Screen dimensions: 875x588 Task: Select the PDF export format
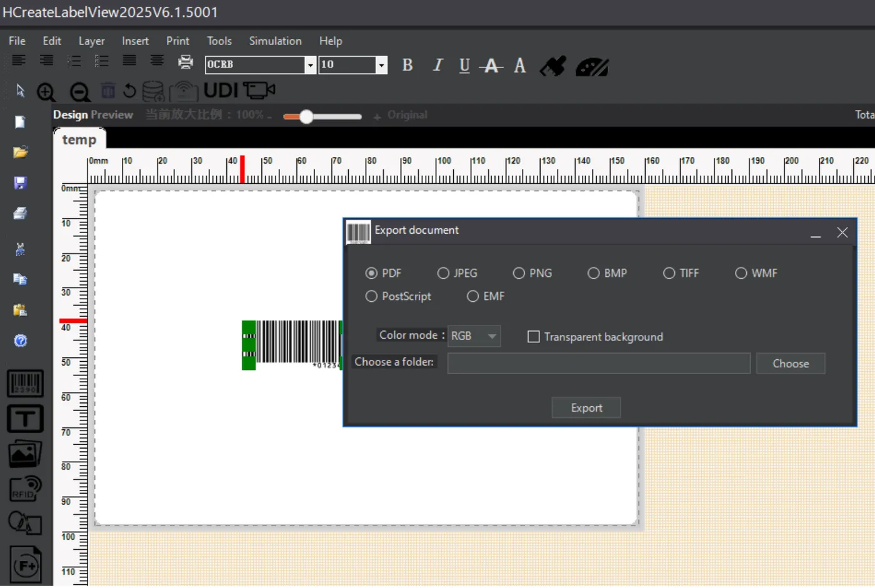[372, 273]
